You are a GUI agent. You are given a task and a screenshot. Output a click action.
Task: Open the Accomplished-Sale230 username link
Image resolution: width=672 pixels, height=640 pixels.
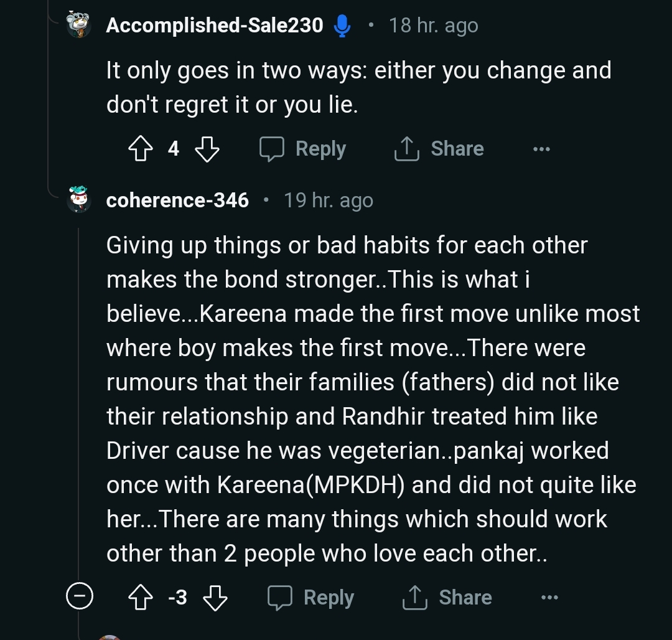[215, 26]
